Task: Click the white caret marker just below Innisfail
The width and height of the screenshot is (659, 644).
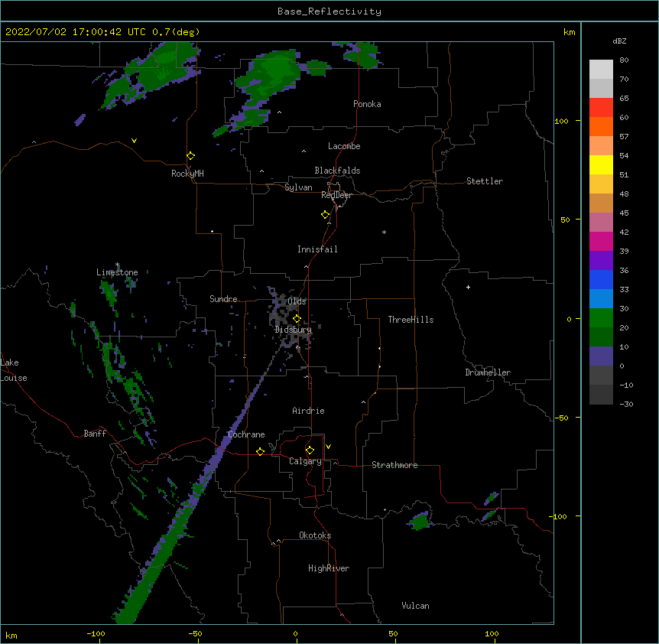Action: (306, 266)
